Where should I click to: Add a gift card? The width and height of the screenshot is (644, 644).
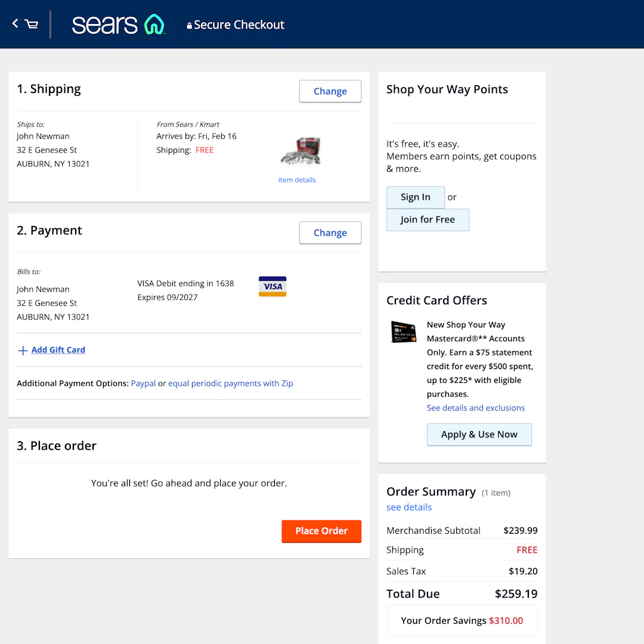58,350
